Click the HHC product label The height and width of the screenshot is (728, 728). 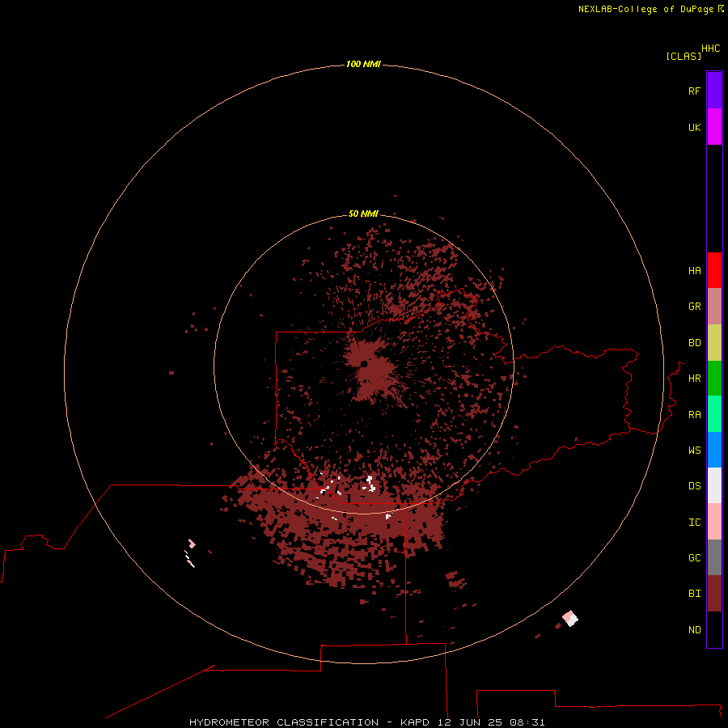tap(710, 49)
